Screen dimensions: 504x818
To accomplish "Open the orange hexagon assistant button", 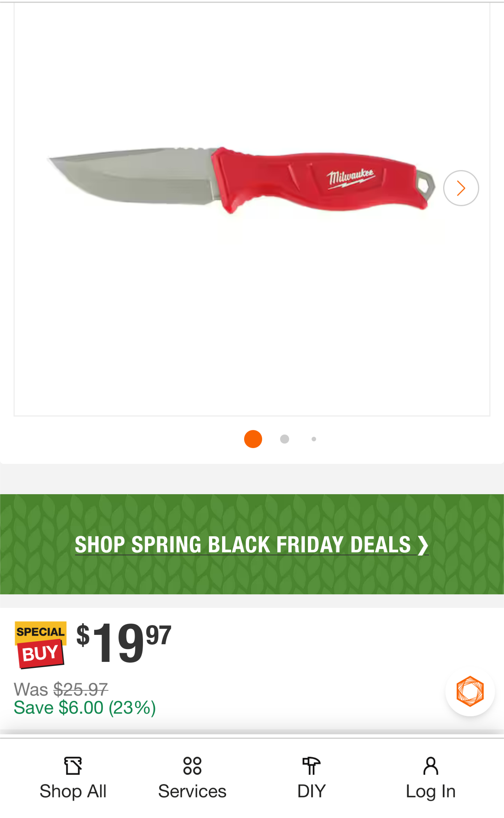I will coord(470,692).
